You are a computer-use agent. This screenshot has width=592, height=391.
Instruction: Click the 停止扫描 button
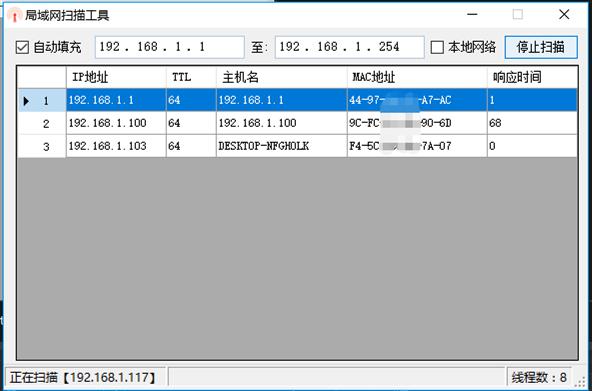click(x=541, y=47)
